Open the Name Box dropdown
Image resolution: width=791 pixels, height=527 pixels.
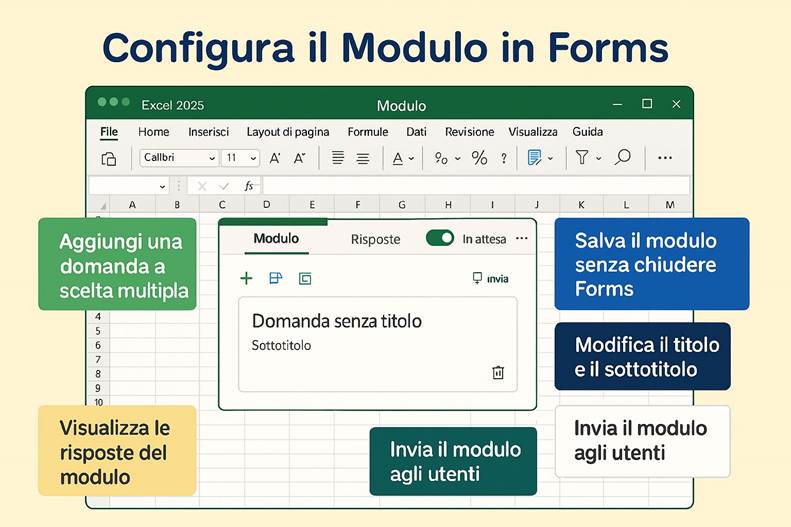pos(162,187)
